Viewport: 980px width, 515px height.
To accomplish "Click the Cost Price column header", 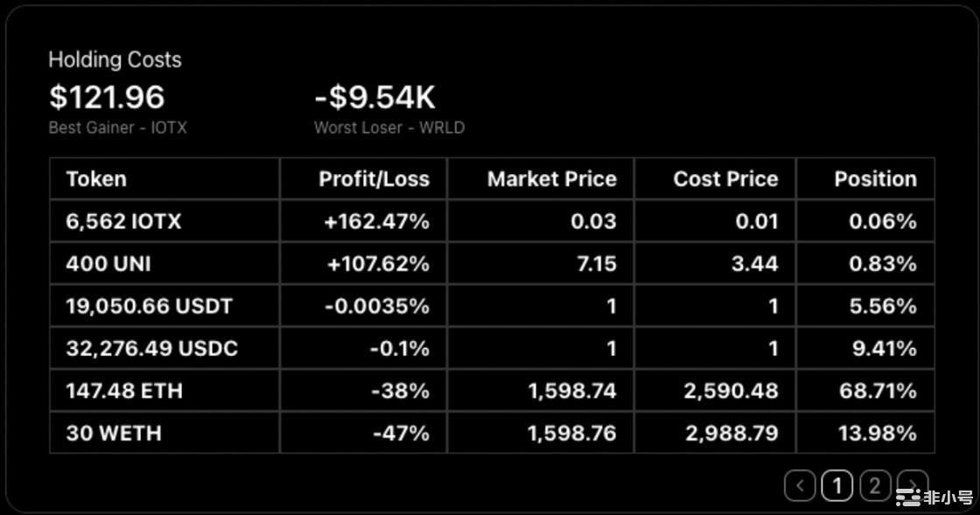I will point(725,179).
